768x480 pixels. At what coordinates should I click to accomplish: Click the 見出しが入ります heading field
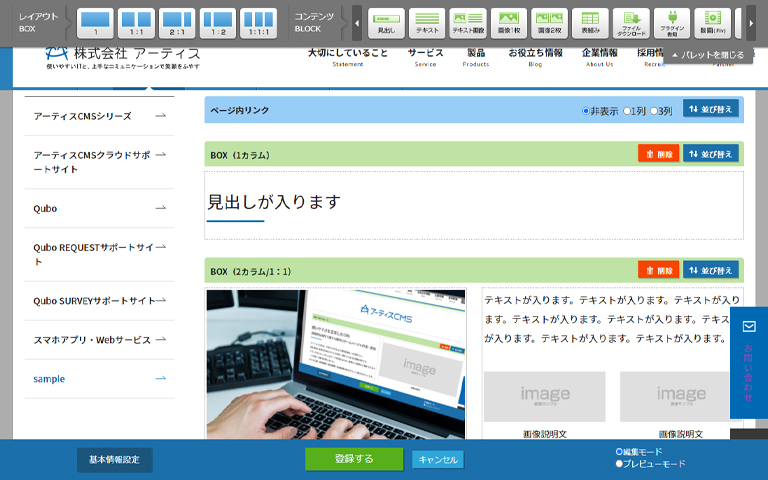pos(274,202)
